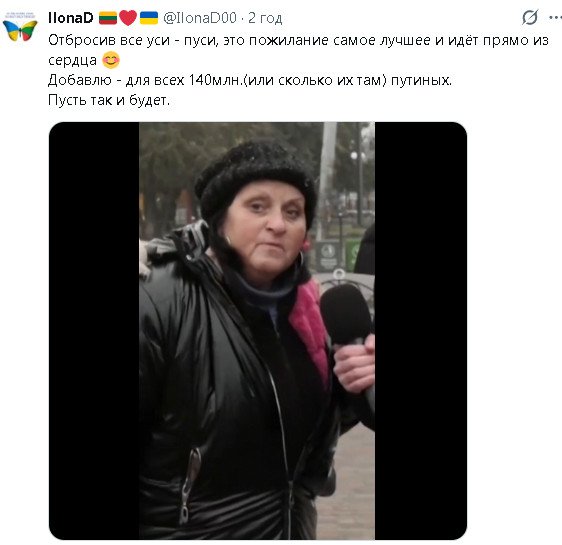Screen dimensions: 562x545
Task: Click the Lithuanian flag emoji beside IlonaD
Action: pos(108,18)
